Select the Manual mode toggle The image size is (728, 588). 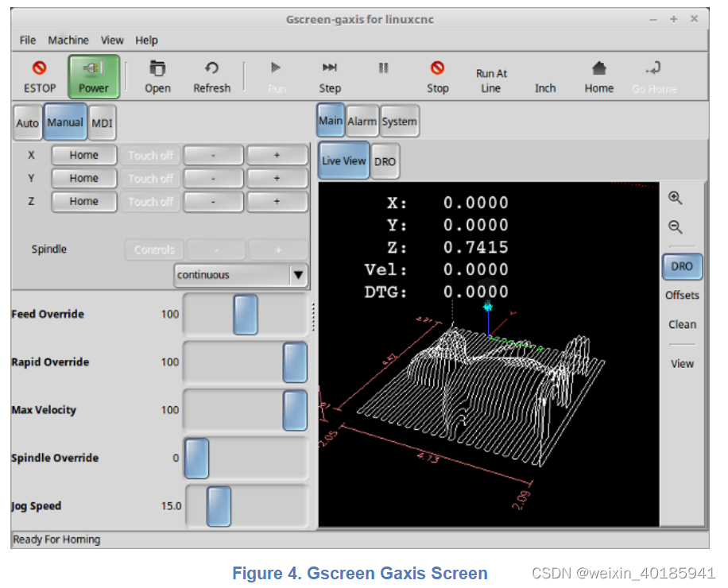pos(64,122)
